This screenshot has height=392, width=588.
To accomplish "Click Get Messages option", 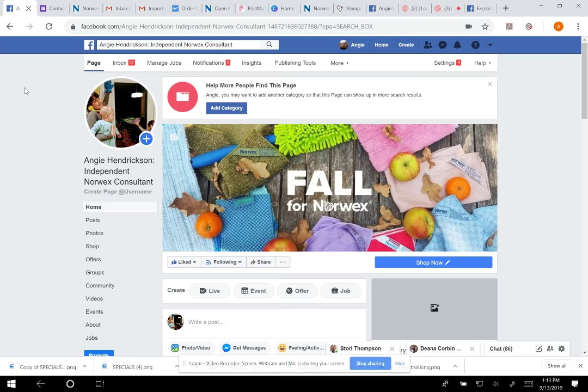I will click(x=244, y=348).
